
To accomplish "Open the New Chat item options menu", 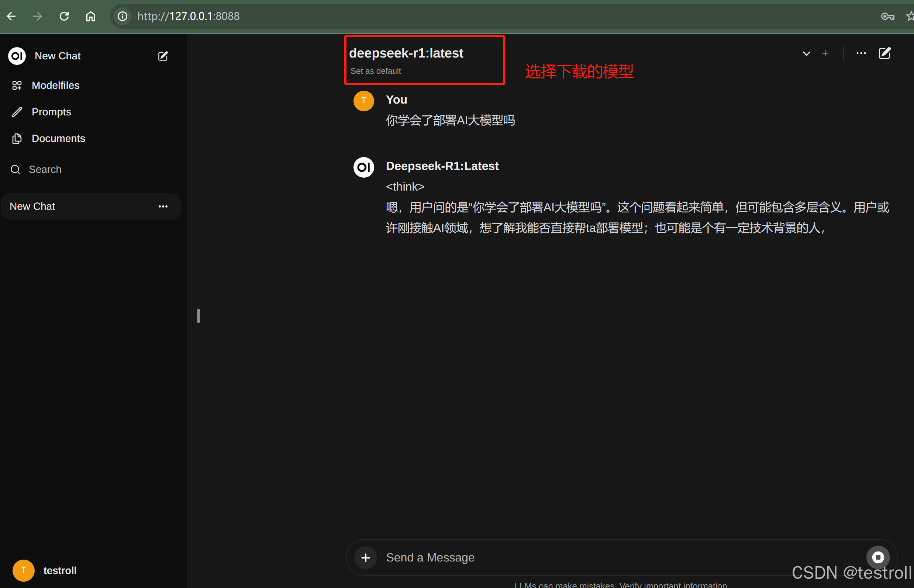I will (163, 206).
